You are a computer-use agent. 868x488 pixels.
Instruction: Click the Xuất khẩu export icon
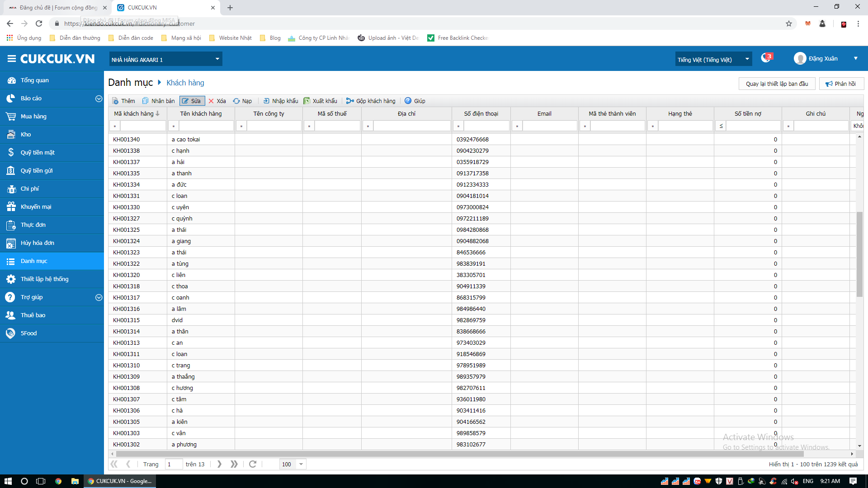click(307, 101)
